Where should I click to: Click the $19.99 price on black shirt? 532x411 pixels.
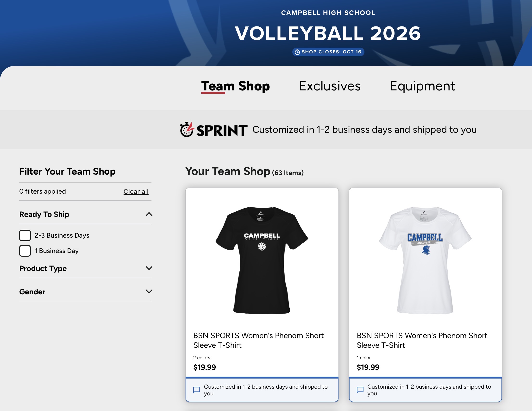[x=205, y=367]
